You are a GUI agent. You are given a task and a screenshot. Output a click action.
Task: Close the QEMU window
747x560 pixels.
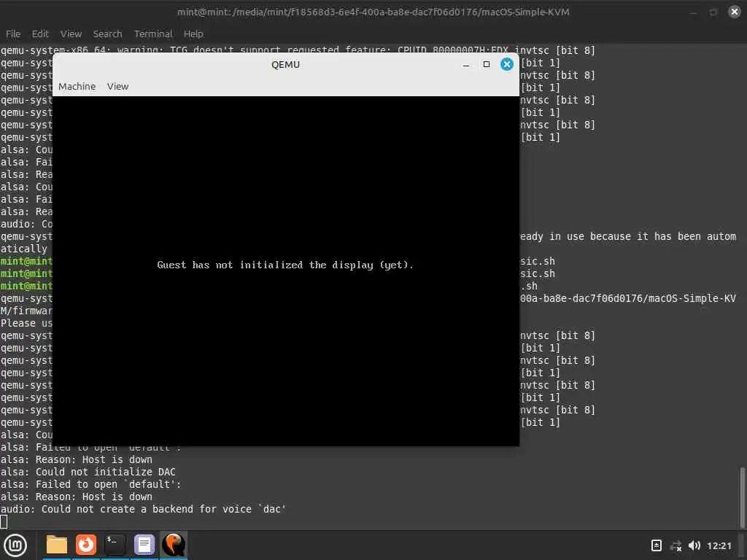click(507, 64)
